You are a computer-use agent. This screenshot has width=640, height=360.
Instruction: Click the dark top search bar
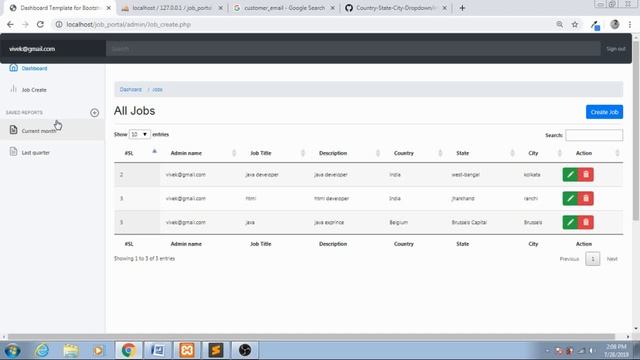coord(353,49)
